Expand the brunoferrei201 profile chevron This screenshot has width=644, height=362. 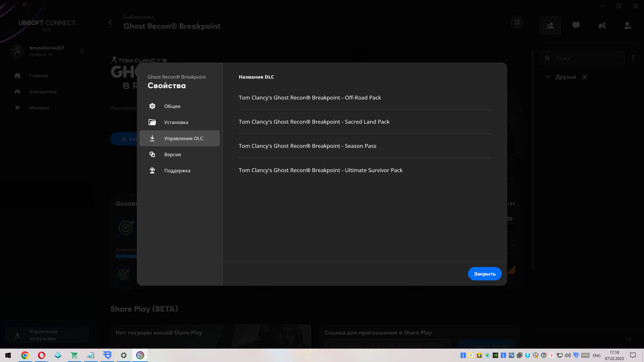point(82,51)
